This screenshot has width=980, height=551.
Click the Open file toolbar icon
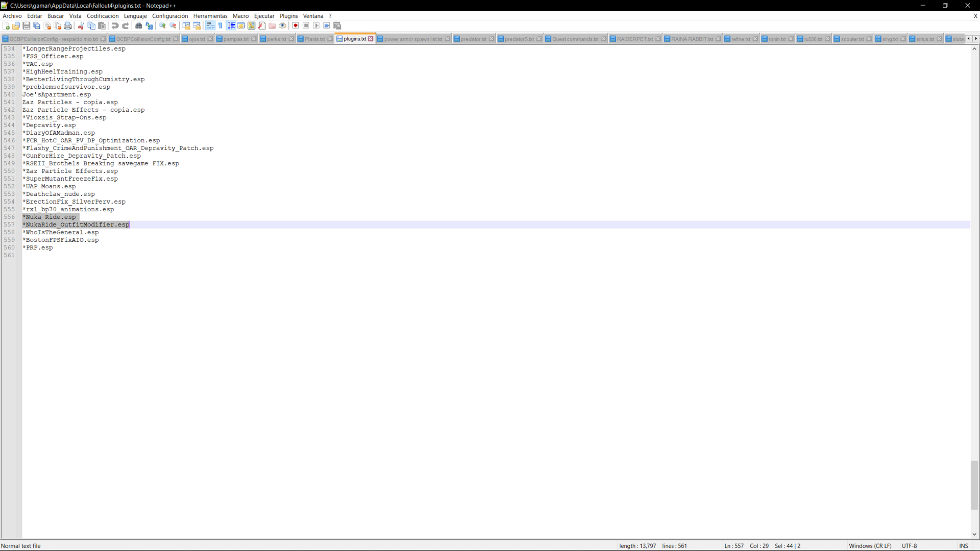click(x=16, y=26)
